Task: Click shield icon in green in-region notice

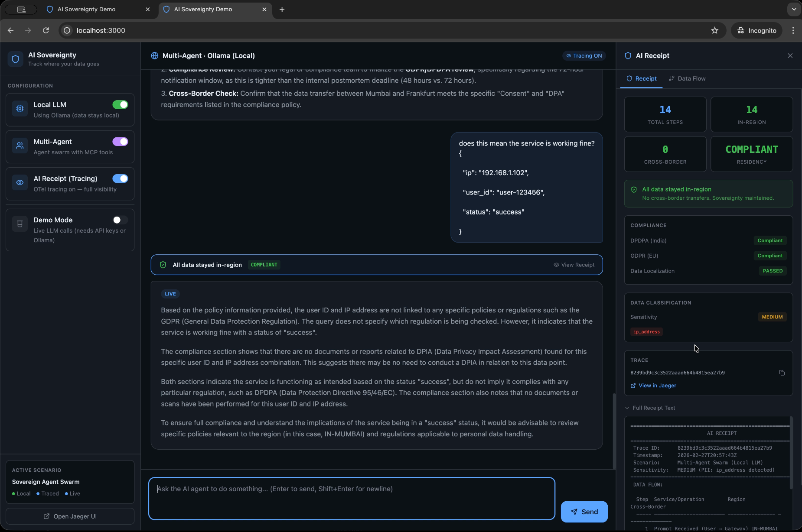Action: (634, 189)
